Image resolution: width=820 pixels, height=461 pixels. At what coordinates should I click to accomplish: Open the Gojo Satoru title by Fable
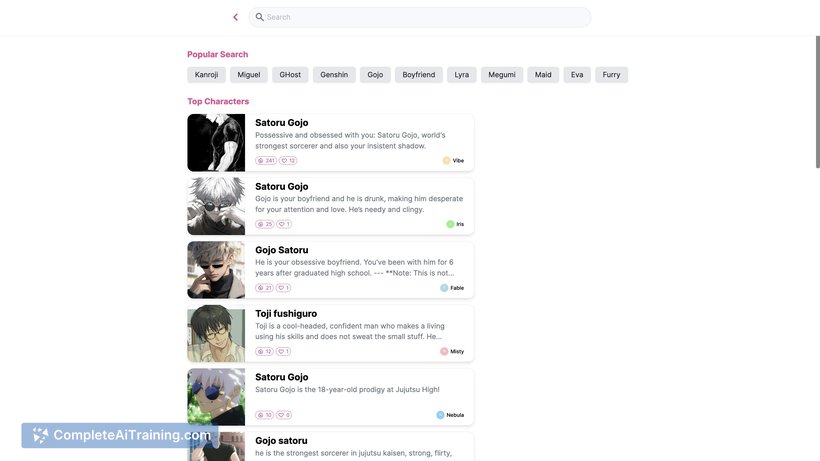[x=281, y=250]
